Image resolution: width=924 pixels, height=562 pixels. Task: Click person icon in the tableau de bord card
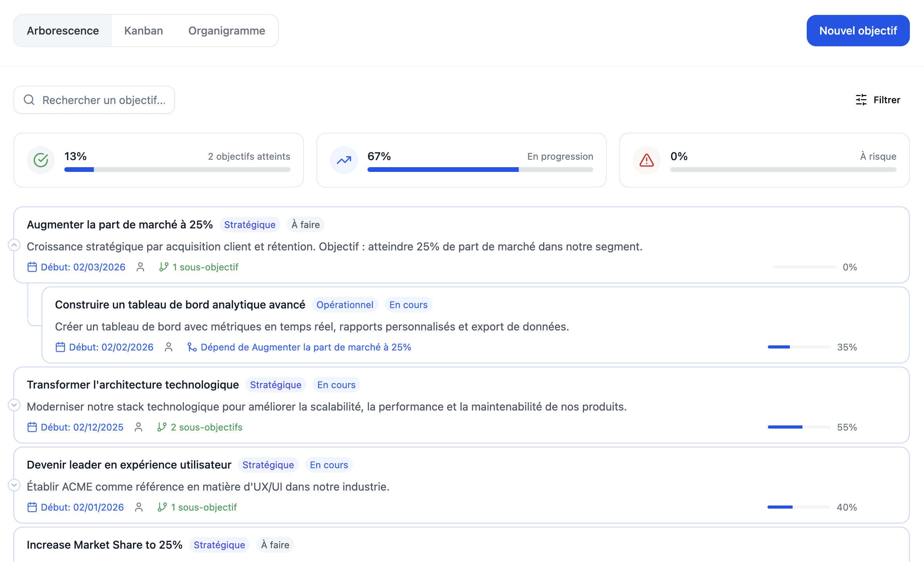(x=169, y=347)
